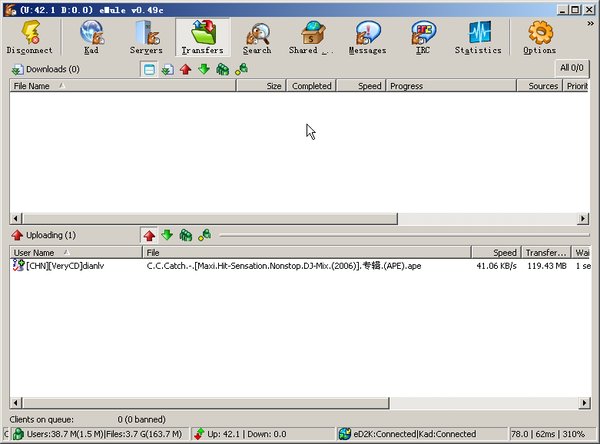Click left arrow of downloads horizontal scrollbar
This screenshot has height=444, width=600.
coord(16,219)
